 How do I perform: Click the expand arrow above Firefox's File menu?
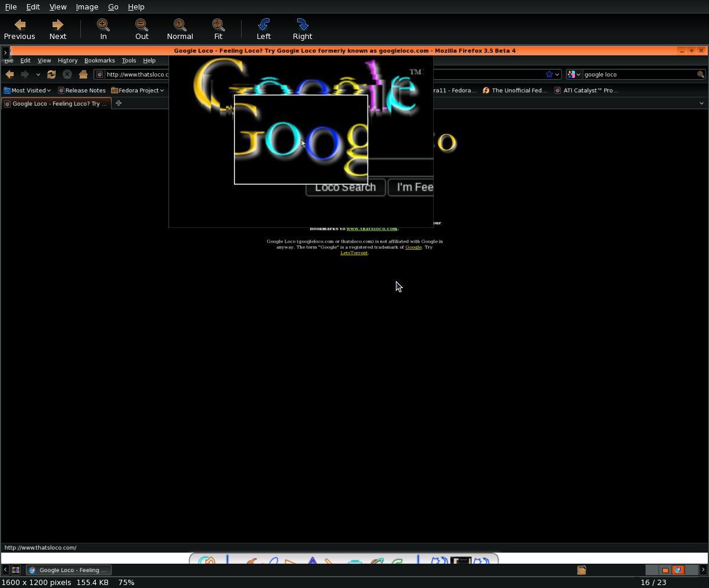pyautogui.click(x=5, y=53)
